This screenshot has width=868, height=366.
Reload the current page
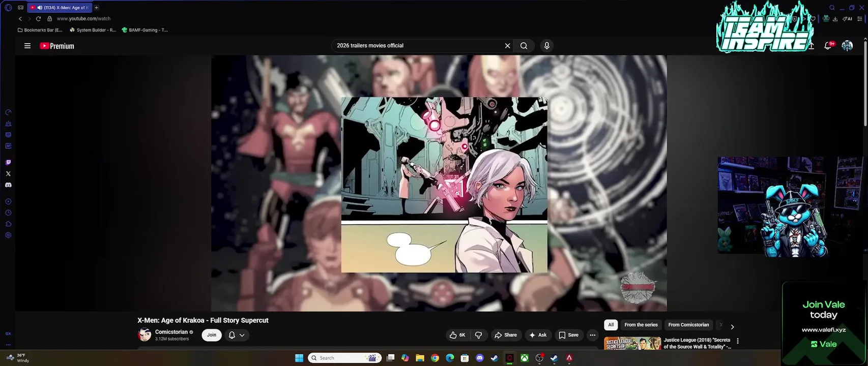38,19
